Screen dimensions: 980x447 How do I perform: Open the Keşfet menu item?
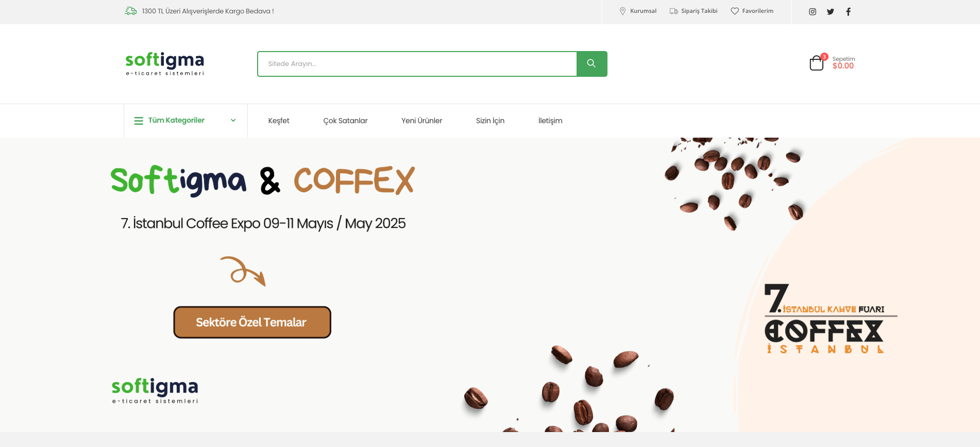279,121
